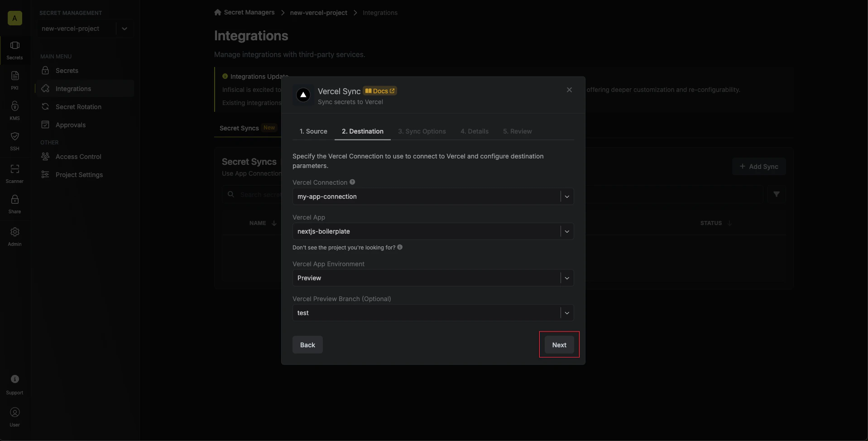Open Integrations in main menu
Viewport: 868px width, 441px height.
pyautogui.click(x=85, y=89)
